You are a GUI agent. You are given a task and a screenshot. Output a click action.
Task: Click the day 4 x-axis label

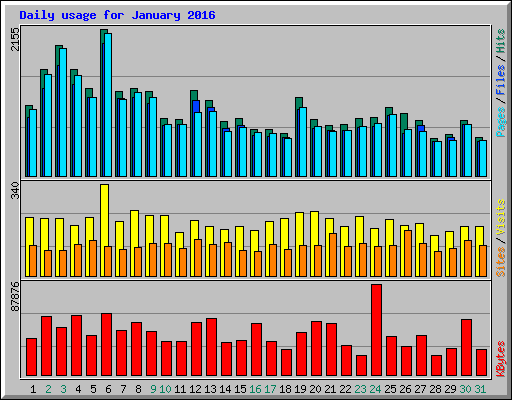(78, 389)
